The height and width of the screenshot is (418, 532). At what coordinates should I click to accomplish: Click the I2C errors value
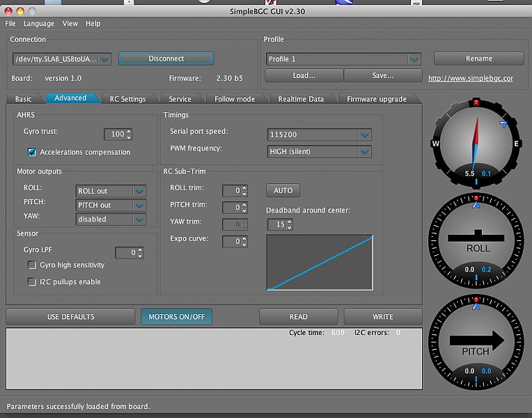398,332
